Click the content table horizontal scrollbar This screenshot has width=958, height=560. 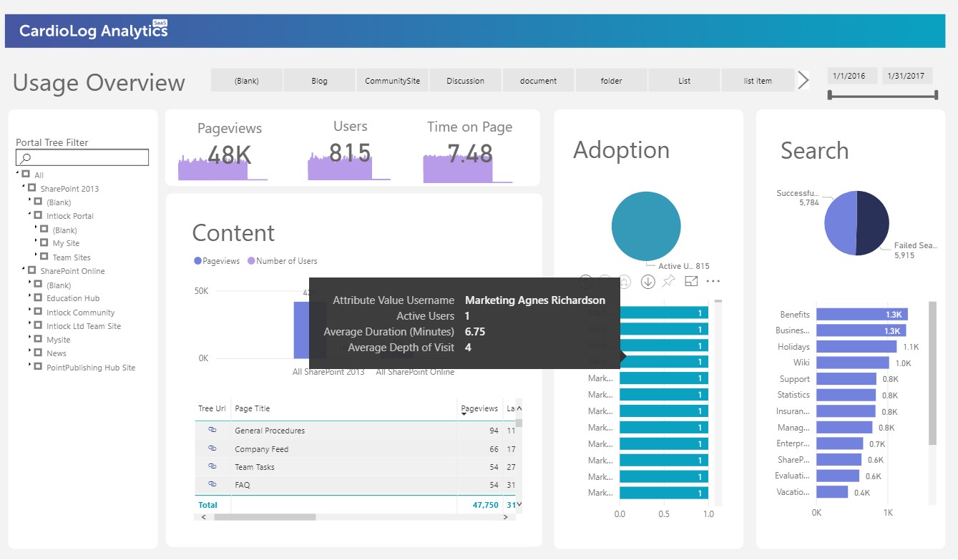pyautogui.click(x=265, y=516)
